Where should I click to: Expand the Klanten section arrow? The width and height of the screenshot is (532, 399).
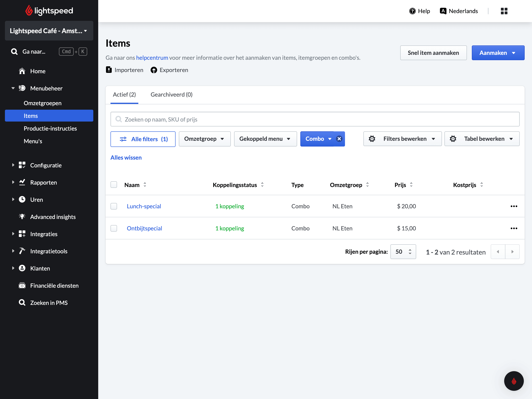point(13,268)
